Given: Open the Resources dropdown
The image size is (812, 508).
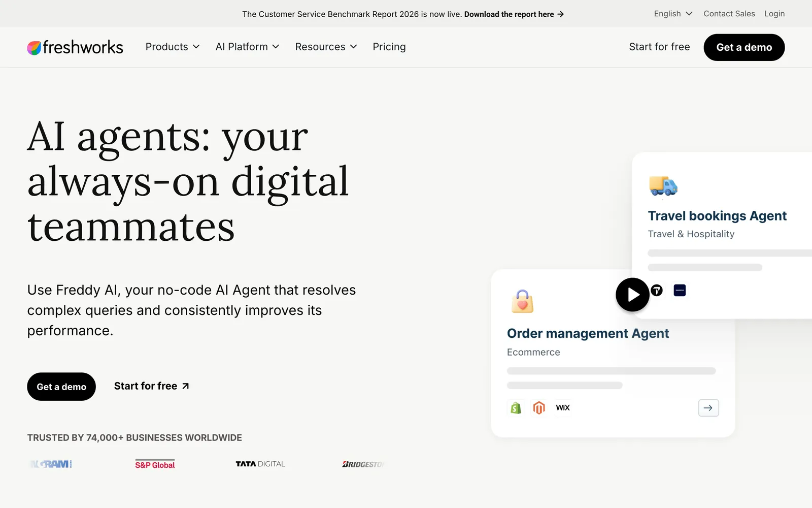Looking at the screenshot, I should [x=326, y=47].
